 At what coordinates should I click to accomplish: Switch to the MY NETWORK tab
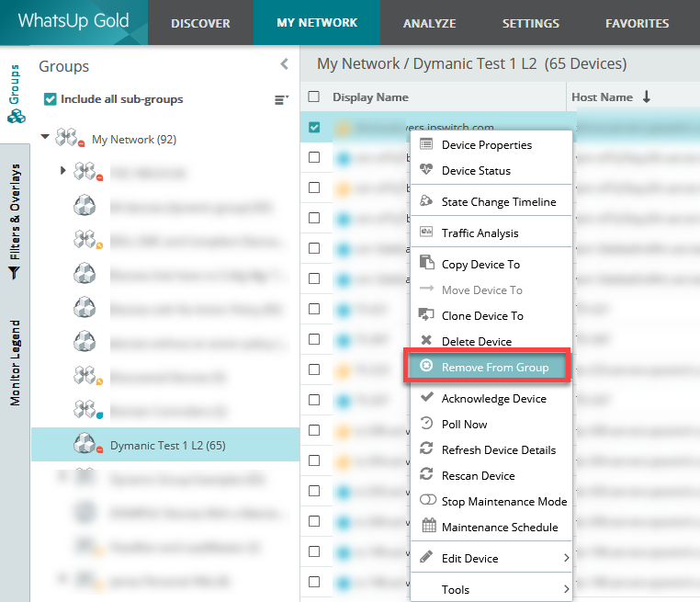[317, 23]
